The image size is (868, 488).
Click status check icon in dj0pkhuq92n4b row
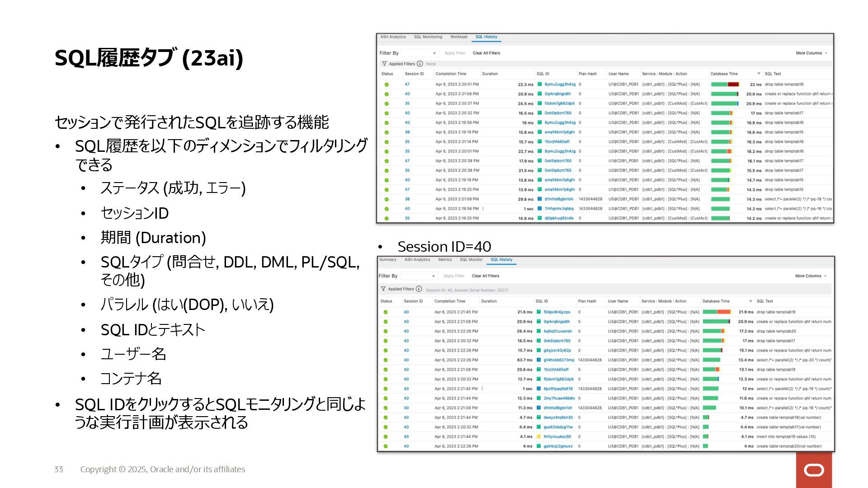(x=387, y=218)
